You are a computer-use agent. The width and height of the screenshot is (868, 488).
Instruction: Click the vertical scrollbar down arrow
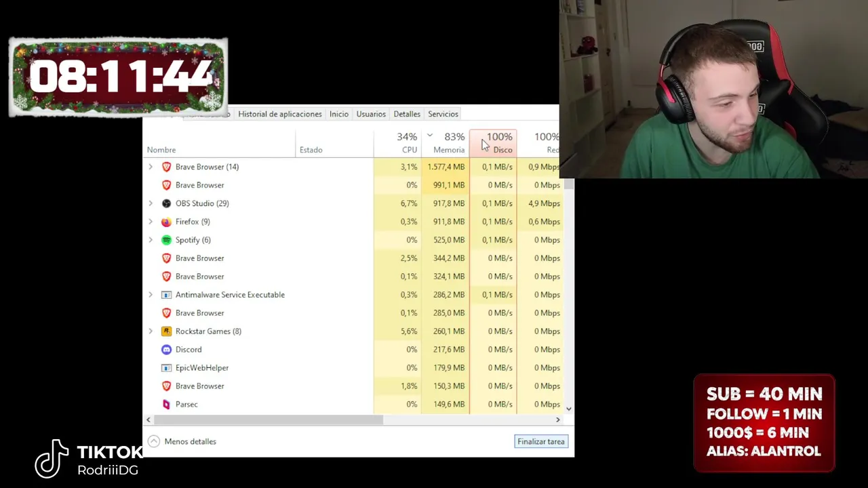coord(568,409)
